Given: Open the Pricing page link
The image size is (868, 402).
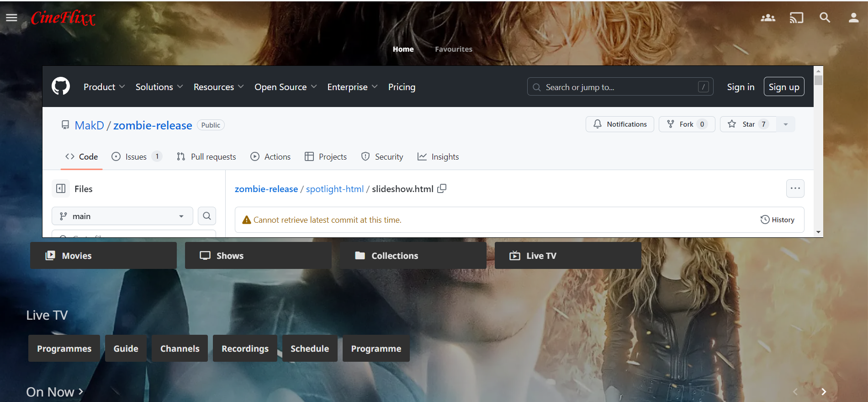Looking at the screenshot, I should coord(402,87).
